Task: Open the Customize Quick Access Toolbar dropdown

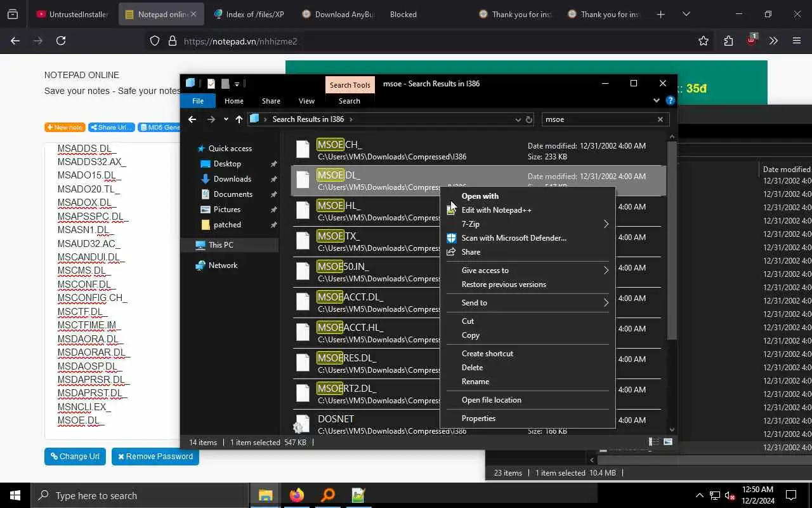Action: (237, 83)
